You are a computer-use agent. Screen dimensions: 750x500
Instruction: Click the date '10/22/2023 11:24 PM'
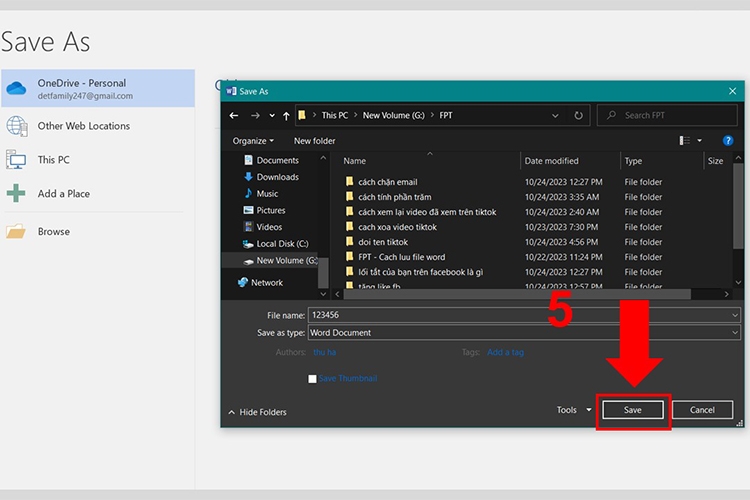click(x=563, y=257)
